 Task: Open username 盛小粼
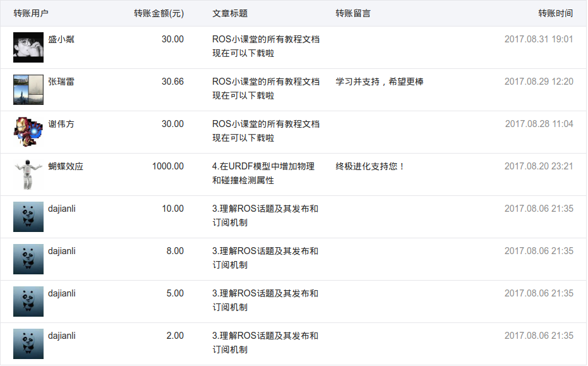point(61,39)
